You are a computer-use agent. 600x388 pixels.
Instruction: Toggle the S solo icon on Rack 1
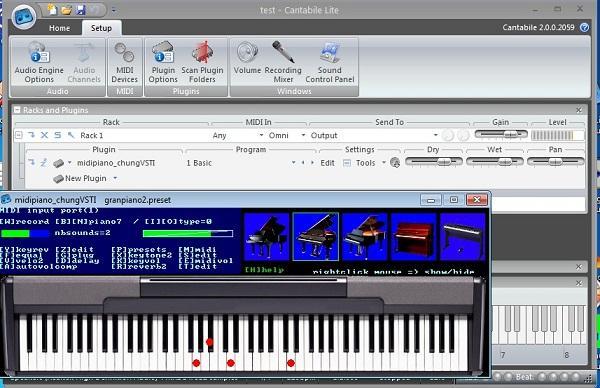pyautogui.click(x=57, y=135)
